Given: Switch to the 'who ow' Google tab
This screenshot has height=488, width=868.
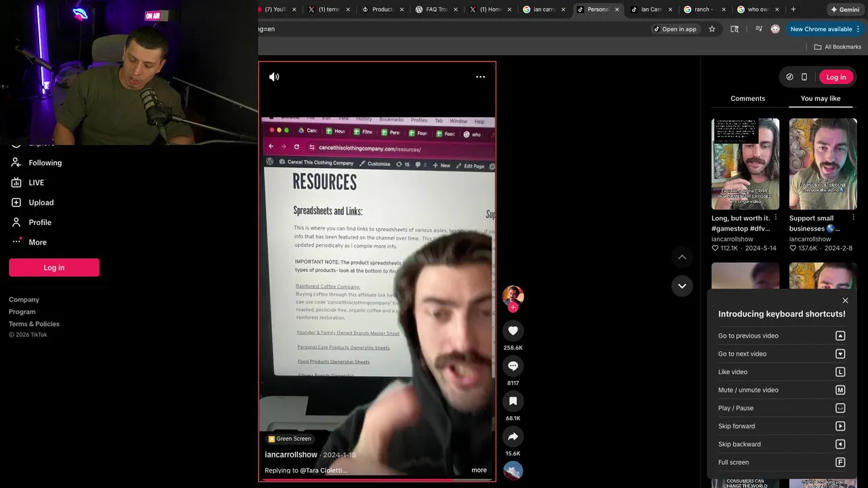Looking at the screenshot, I should (x=757, y=9).
